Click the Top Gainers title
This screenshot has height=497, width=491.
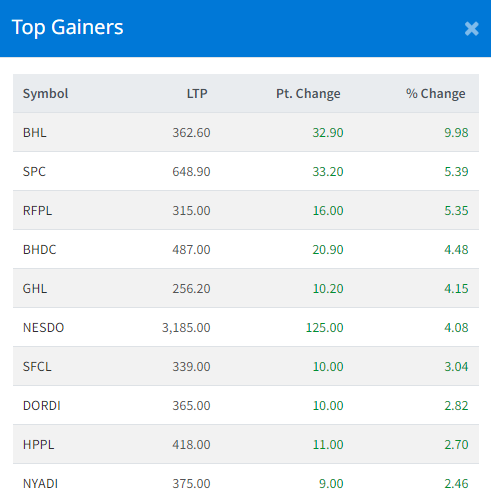coord(68,28)
